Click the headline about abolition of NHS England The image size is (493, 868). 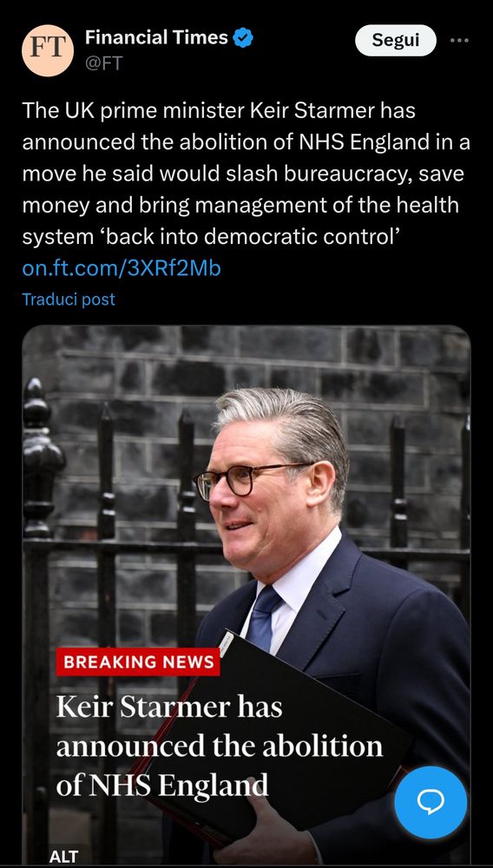219,746
